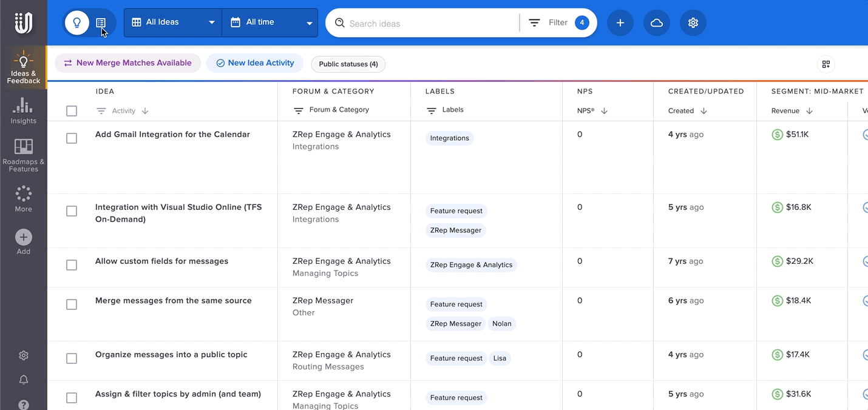Select Organize messages row checkbox

point(72,358)
